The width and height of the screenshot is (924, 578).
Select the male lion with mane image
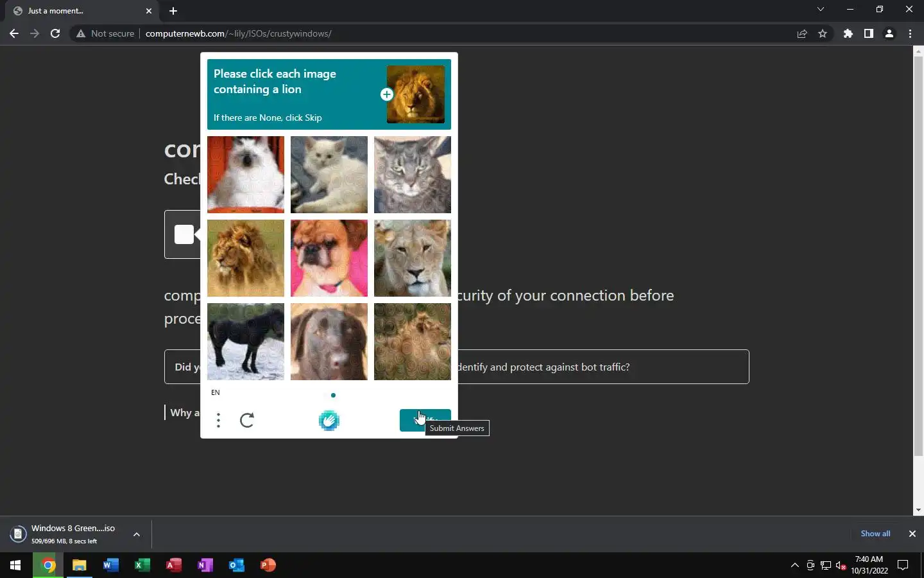[246, 258]
